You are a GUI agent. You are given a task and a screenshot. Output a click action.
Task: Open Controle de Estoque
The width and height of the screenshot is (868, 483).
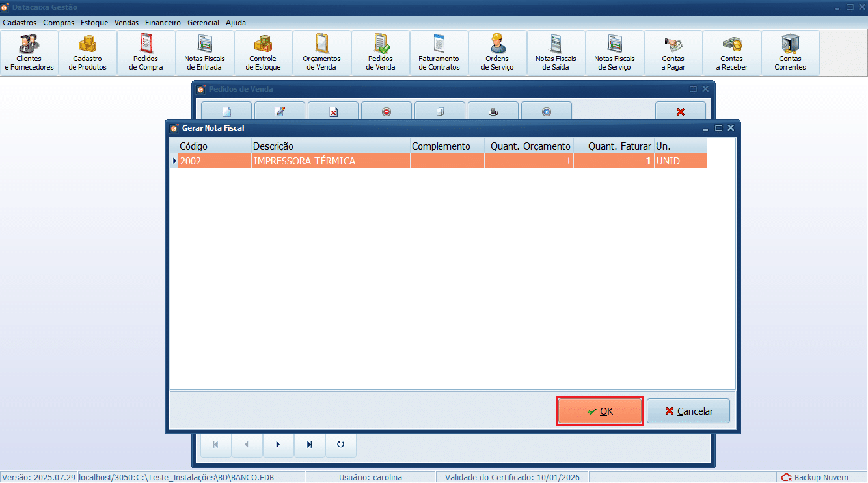point(264,53)
